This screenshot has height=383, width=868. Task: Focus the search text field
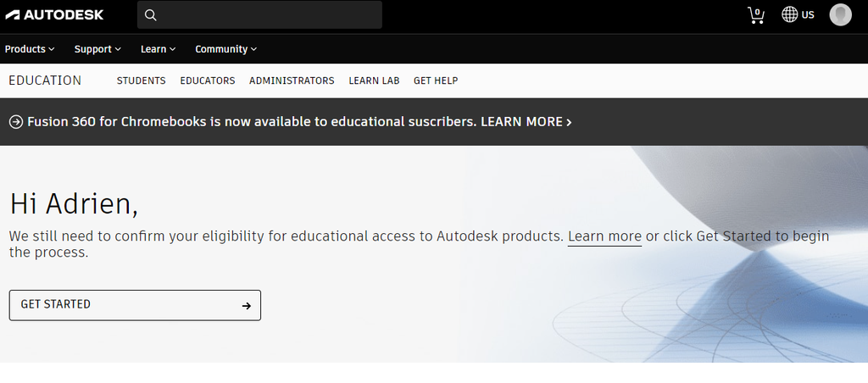pos(270,15)
